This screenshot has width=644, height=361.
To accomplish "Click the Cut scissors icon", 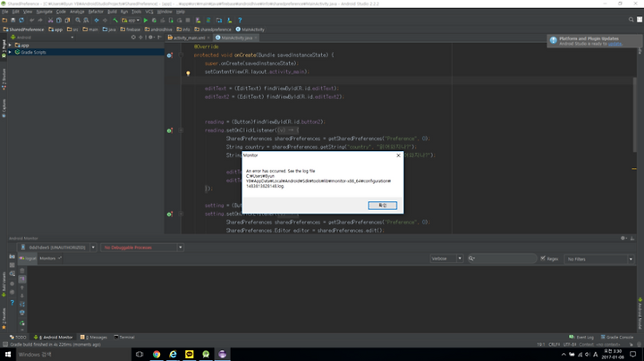I will (x=50, y=20).
